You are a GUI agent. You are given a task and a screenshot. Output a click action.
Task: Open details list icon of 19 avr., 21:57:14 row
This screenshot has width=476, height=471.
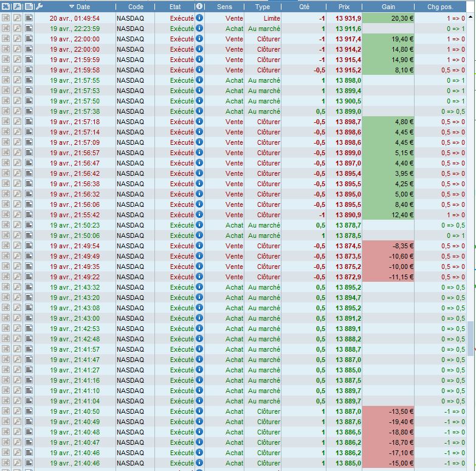click(x=29, y=131)
